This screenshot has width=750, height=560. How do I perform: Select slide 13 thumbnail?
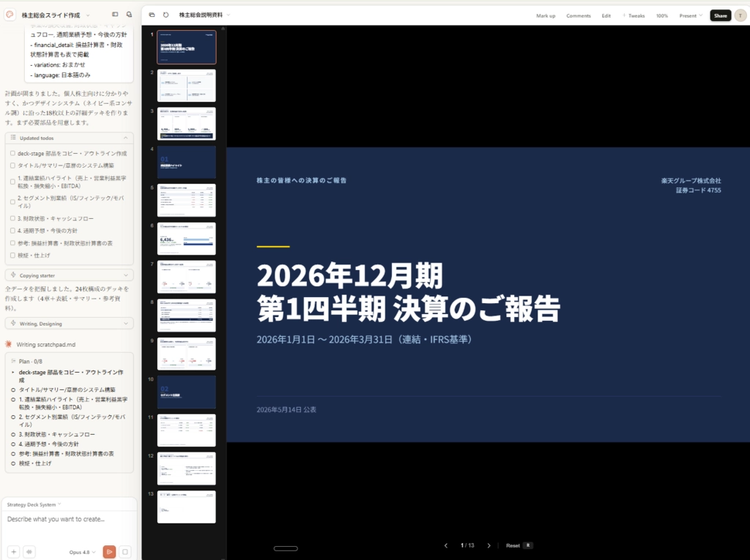point(187,507)
